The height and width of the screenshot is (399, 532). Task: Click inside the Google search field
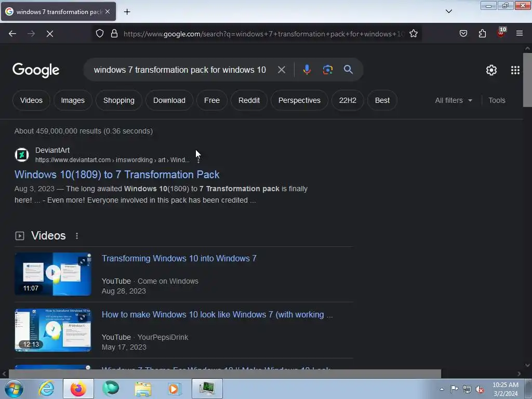coord(180,70)
